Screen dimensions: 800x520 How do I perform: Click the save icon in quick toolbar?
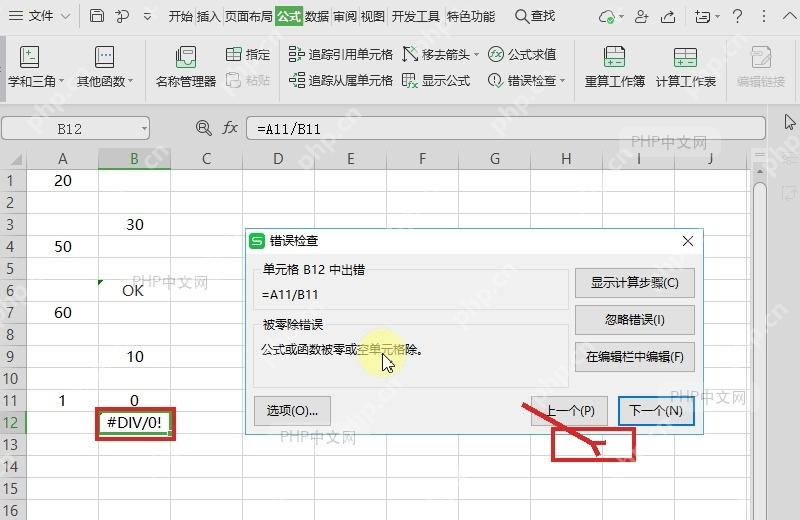[96, 16]
